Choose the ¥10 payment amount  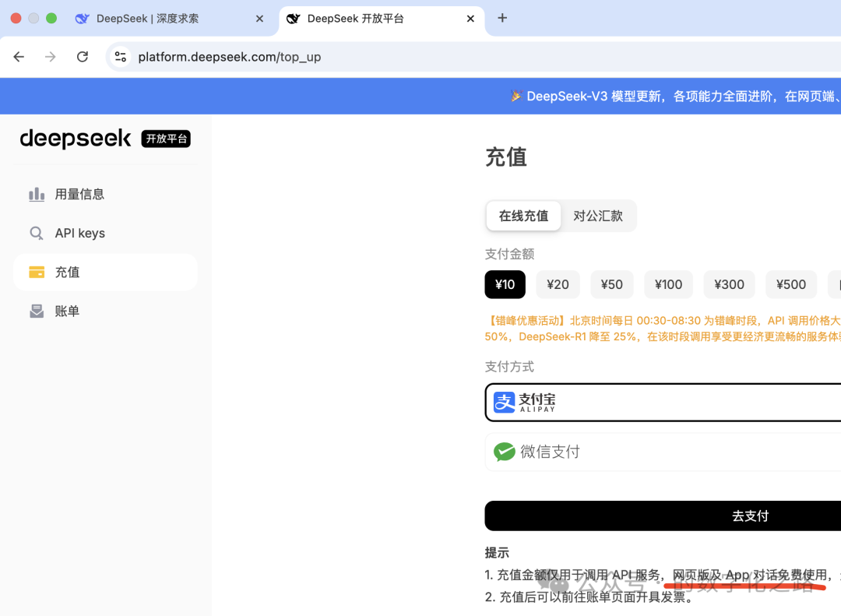[x=505, y=284]
